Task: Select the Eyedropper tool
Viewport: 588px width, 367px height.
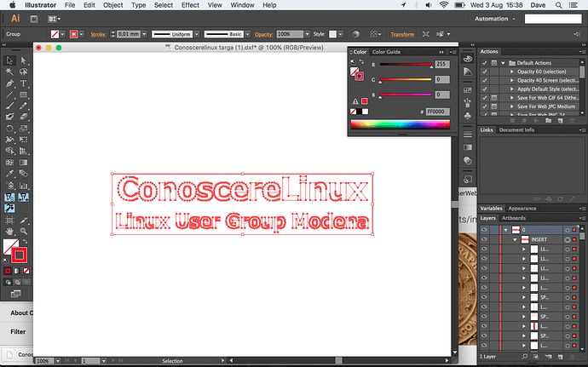Action: pos(9,174)
